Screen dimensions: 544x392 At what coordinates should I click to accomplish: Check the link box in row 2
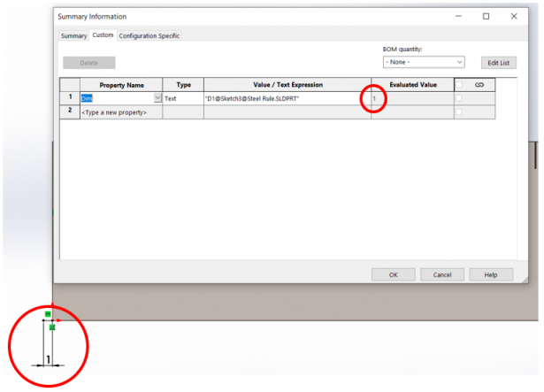pyautogui.click(x=459, y=111)
